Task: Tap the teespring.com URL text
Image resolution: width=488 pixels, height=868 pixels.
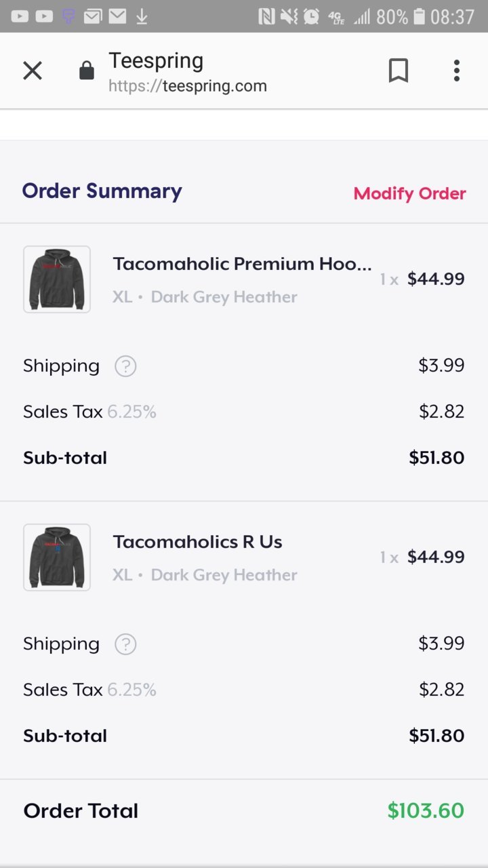Action: 188,86
